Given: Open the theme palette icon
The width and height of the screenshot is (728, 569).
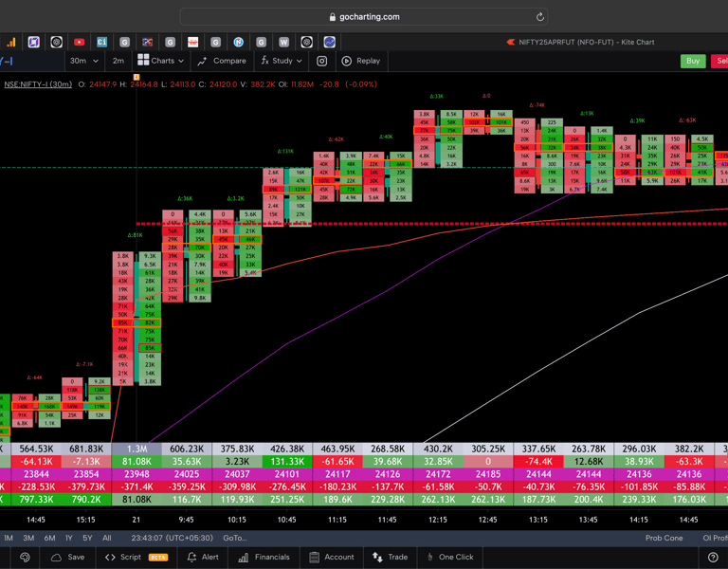Looking at the screenshot, I should tap(25, 557).
